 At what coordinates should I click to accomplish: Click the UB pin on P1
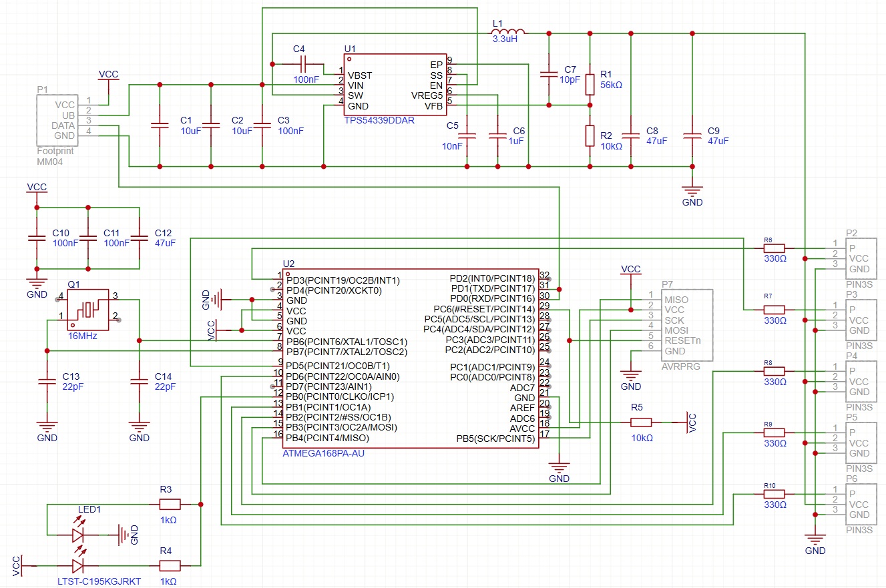(69, 115)
